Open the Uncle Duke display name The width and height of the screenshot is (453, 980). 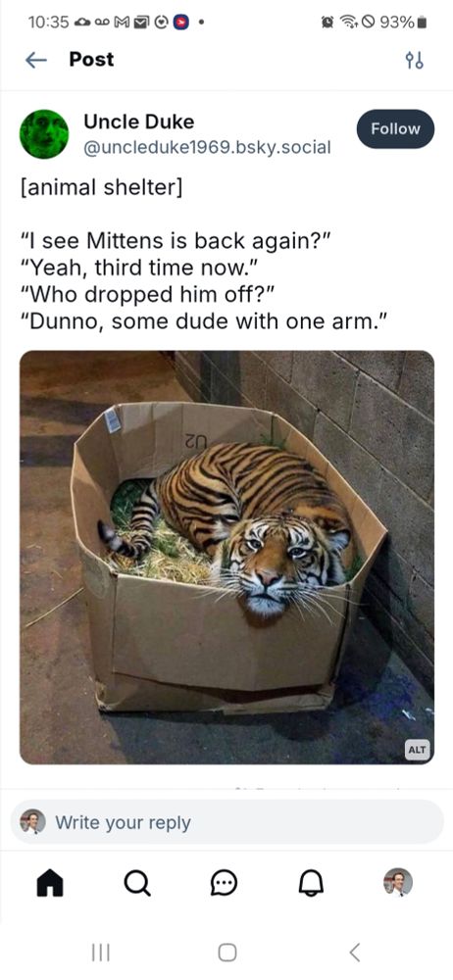(x=139, y=122)
